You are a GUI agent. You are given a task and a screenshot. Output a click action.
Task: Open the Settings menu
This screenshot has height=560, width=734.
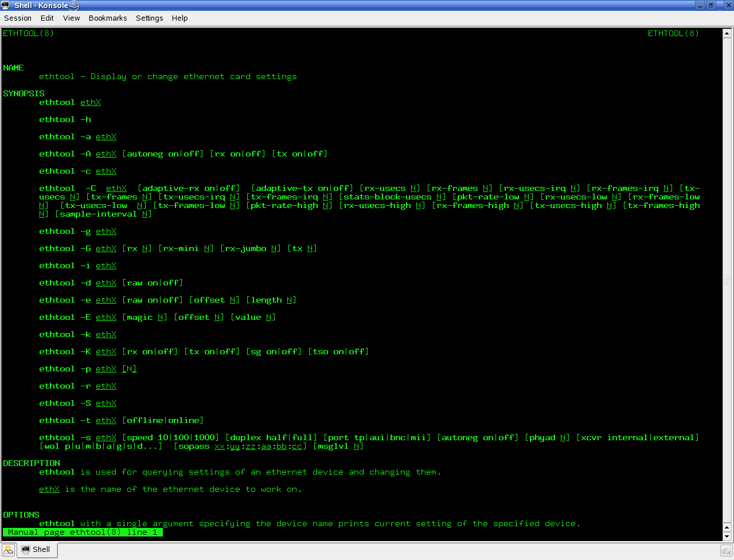pyautogui.click(x=149, y=18)
